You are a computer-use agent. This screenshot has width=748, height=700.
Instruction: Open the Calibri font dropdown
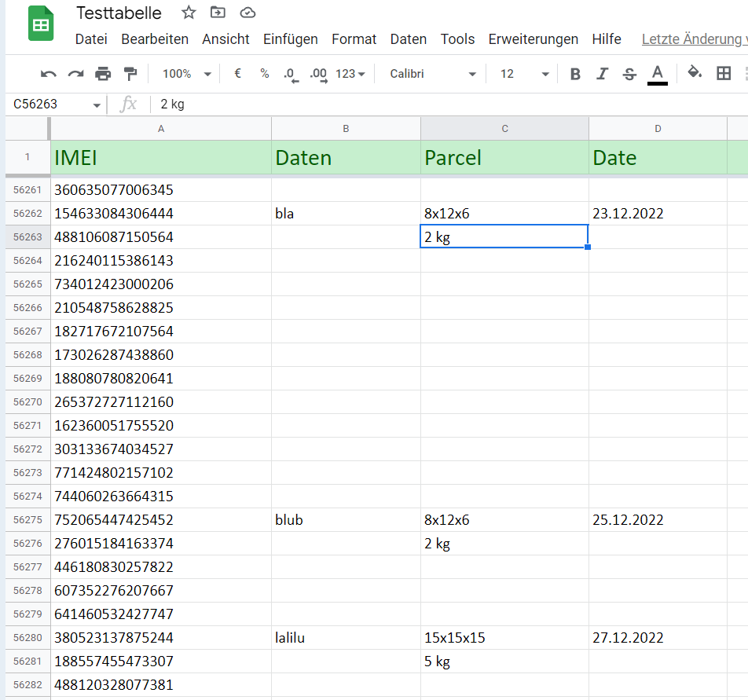pyautogui.click(x=433, y=74)
